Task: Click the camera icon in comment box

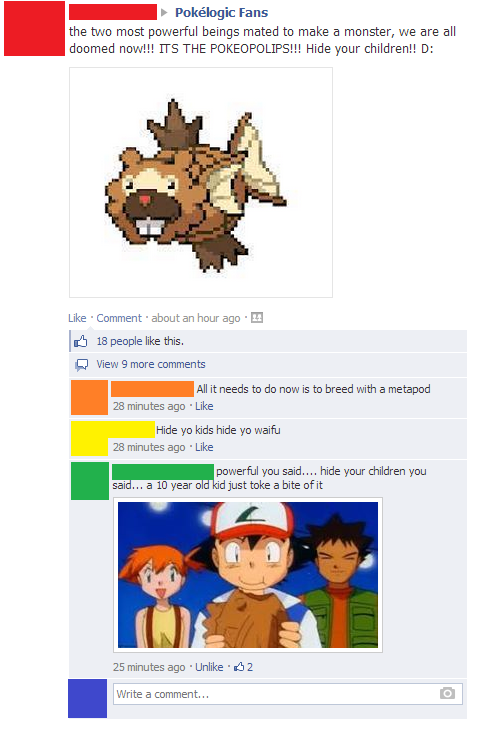Action: coord(447,693)
